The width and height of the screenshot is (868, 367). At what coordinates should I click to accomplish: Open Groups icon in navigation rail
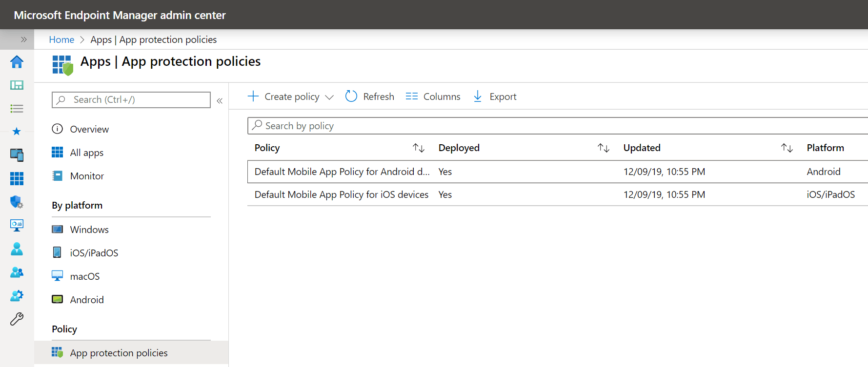pyautogui.click(x=17, y=272)
